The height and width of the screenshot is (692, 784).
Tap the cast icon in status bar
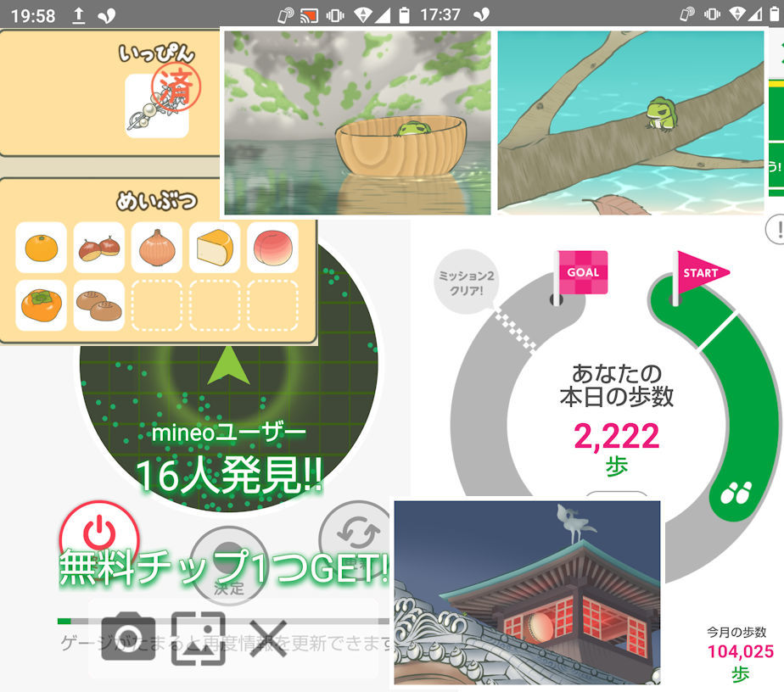(x=309, y=15)
